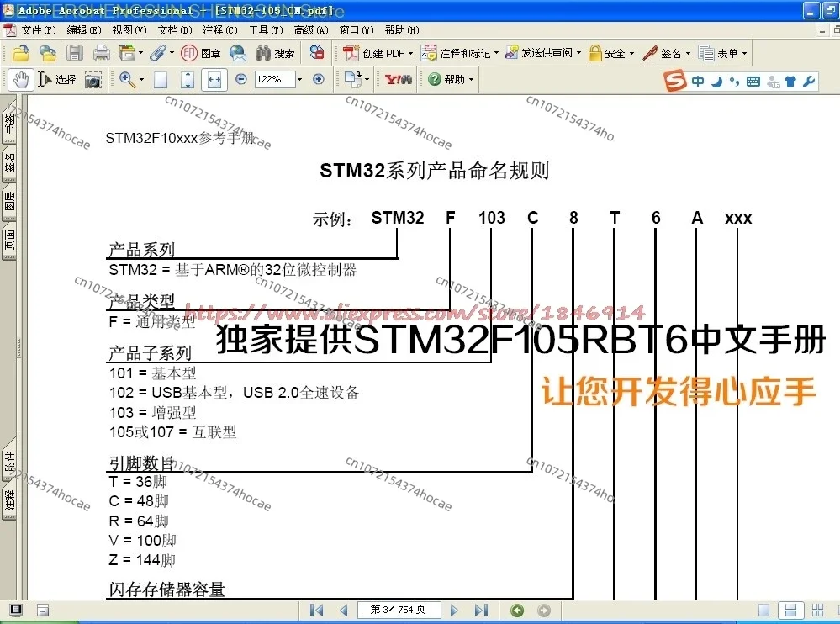This screenshot has height=624, width=840.
Task: Open Sogou skin shirt icon
Action: 790,82
